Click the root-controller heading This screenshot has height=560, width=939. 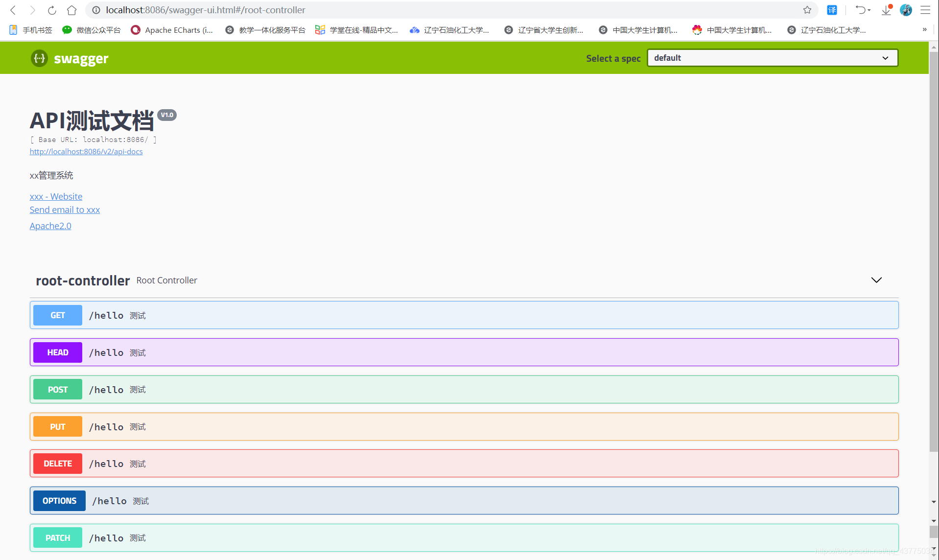(x=83, y=280)
